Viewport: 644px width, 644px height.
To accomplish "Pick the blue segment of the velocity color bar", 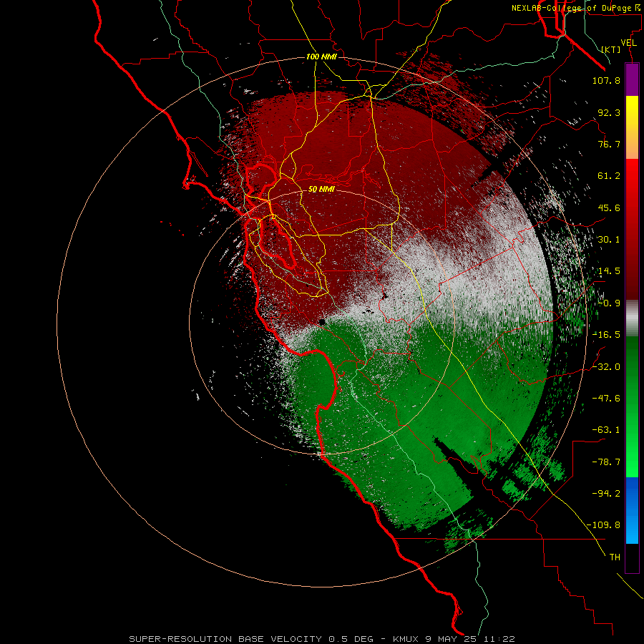I will click(x=632, y=510).
